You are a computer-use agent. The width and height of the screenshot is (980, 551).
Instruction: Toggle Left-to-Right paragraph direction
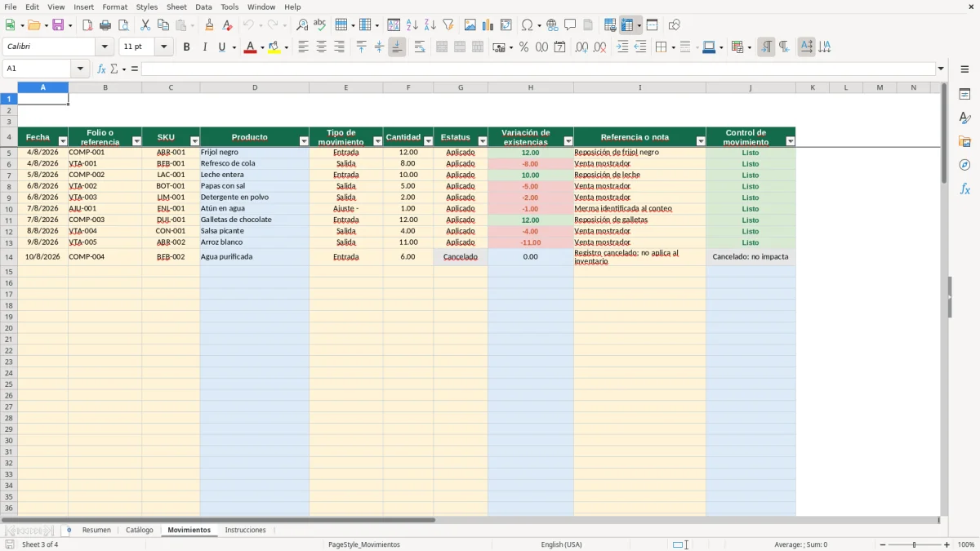[766, 47]
